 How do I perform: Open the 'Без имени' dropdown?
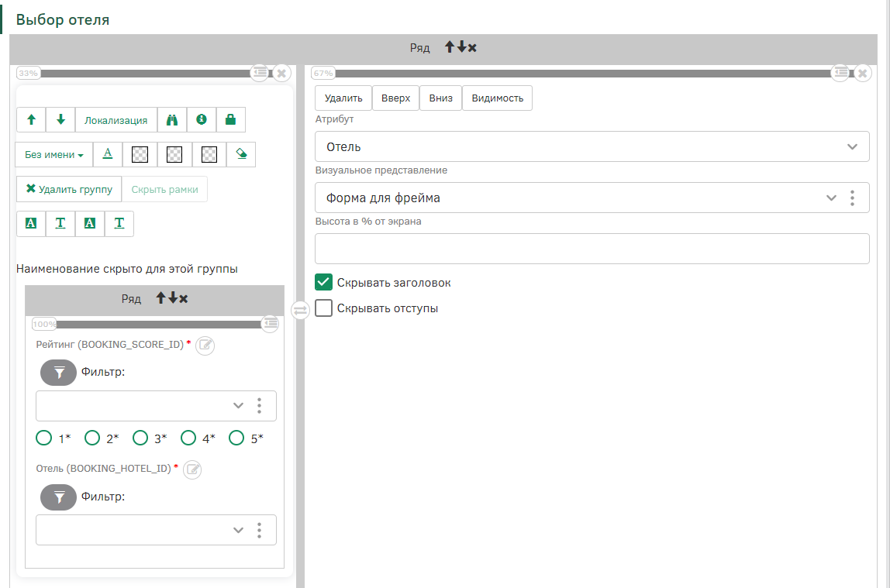pos(54,154)
